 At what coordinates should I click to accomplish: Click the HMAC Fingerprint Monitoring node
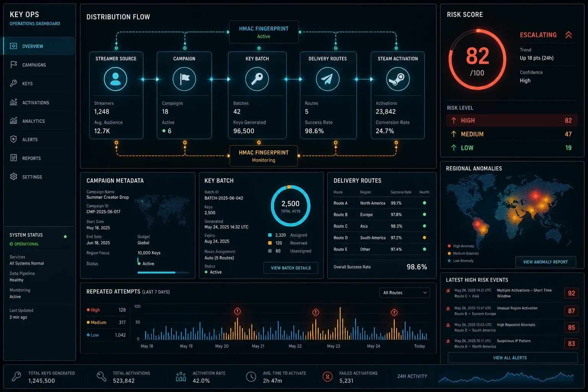(264, 156)
